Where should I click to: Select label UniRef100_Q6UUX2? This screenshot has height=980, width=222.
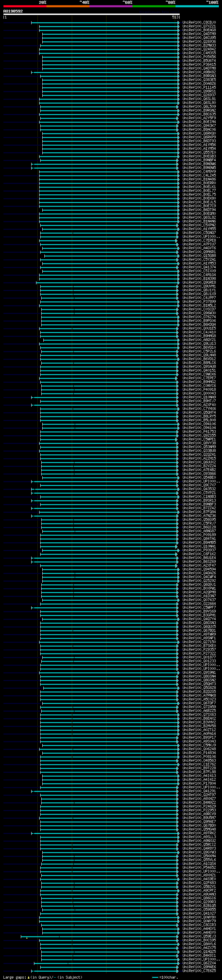click(x=199, y=462)
